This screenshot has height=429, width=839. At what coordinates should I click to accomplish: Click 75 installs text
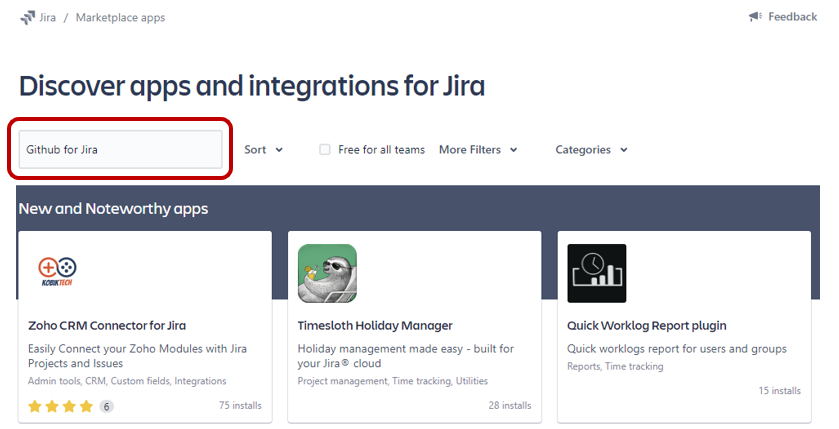(x=240, y=405)
